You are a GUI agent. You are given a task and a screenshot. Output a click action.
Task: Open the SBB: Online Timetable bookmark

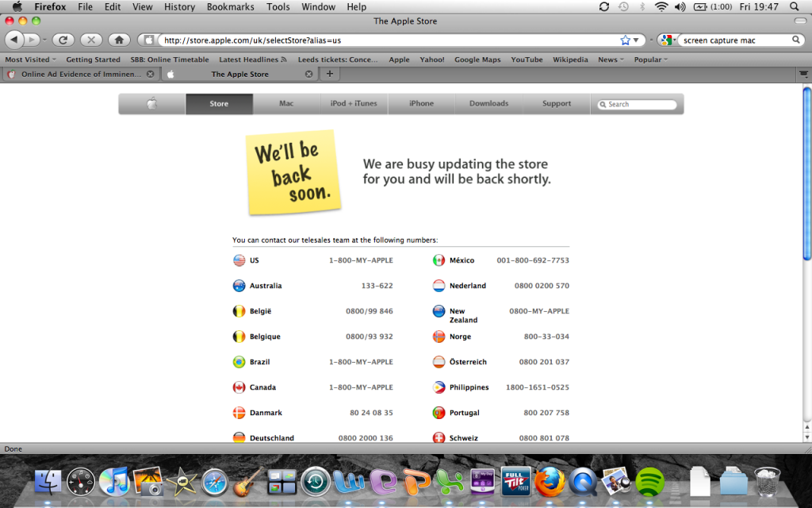(x=170, y=60)
